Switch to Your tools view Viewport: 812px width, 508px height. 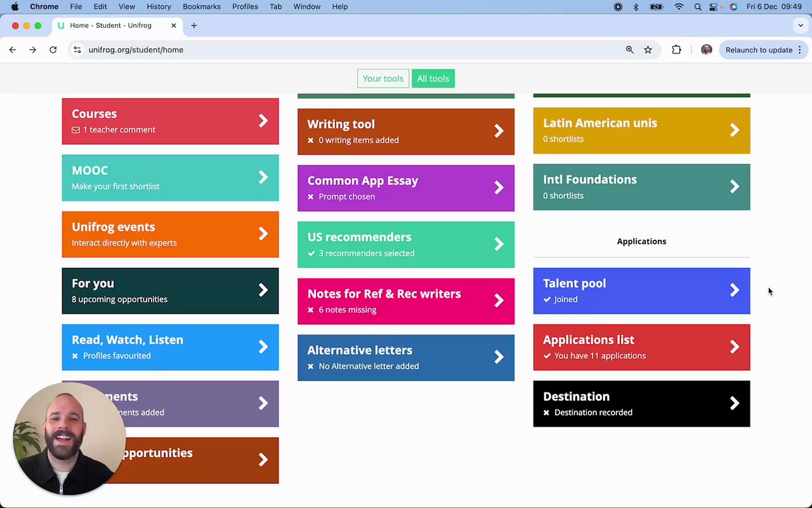(x=383, y=79)
